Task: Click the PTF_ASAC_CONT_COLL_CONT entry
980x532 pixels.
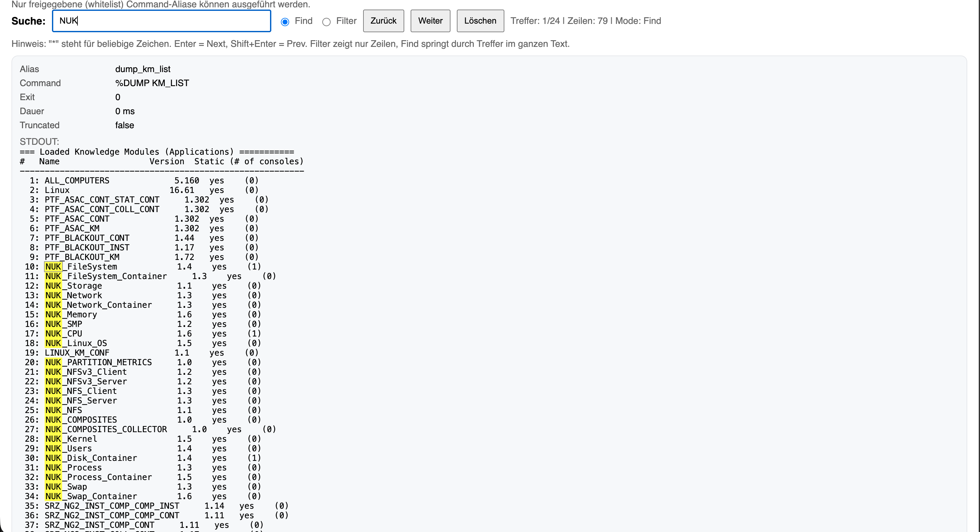Action: pyautogui.click(x=102, y=209)
